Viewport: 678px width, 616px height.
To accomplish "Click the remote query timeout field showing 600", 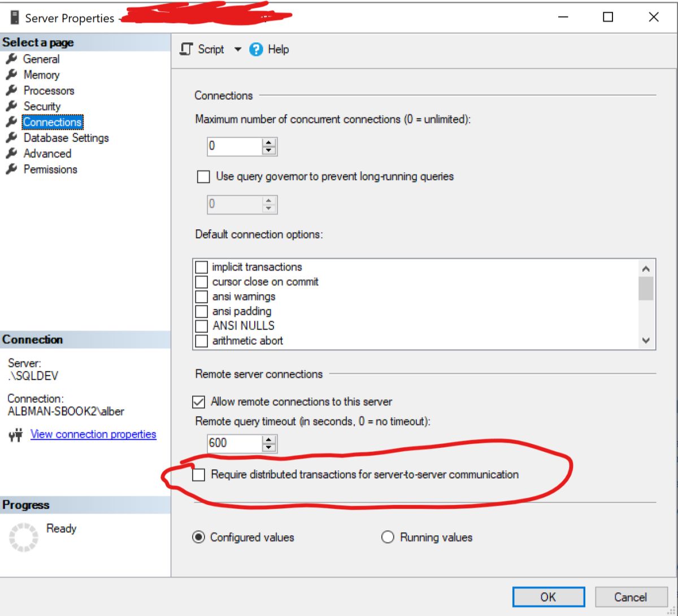I will point(234,443).
